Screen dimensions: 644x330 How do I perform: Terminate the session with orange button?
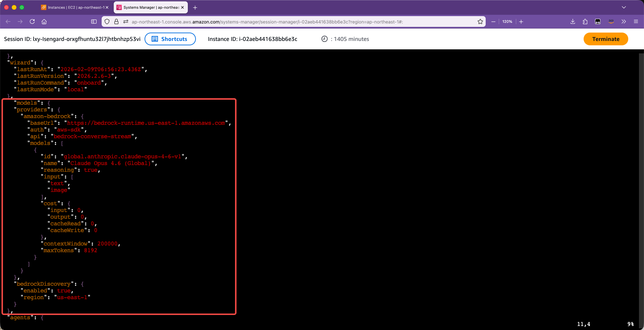pyautogui.click(x=605, y=39)
